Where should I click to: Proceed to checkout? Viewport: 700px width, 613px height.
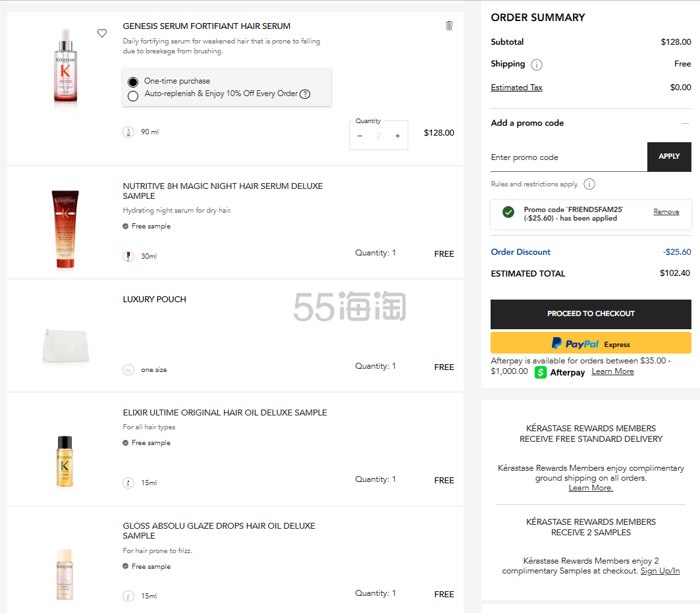(x=591, y=314)
